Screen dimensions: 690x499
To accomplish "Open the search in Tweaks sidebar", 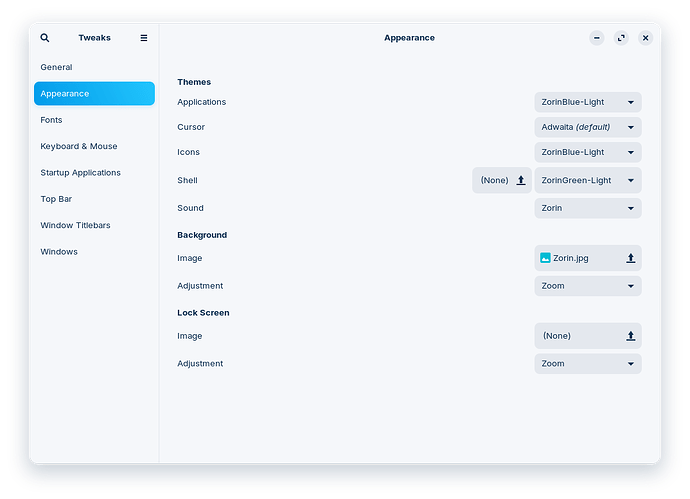I will [x=45, y=38].
